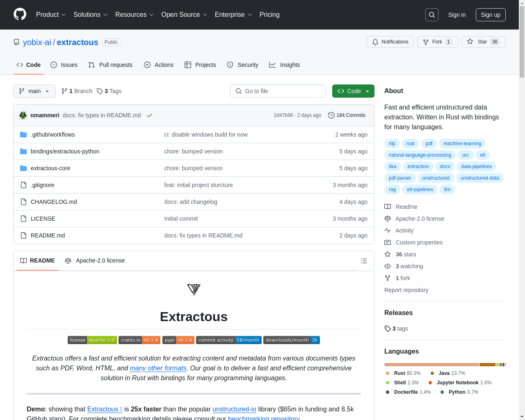The height and width of the screenshot is (420, 525).
Task: Click the branch icon next to 1 Branch
Action: click(x=64, y=91)
